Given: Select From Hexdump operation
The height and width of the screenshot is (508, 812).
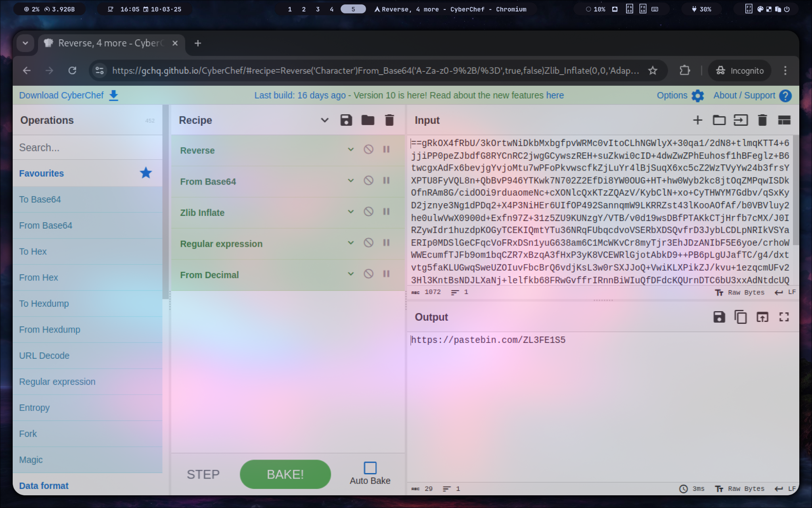Looking at the screenshot, I should pos(88,330).
